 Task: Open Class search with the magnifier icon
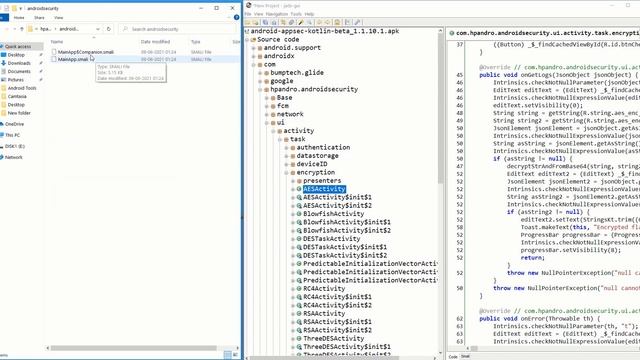point(309,22)
